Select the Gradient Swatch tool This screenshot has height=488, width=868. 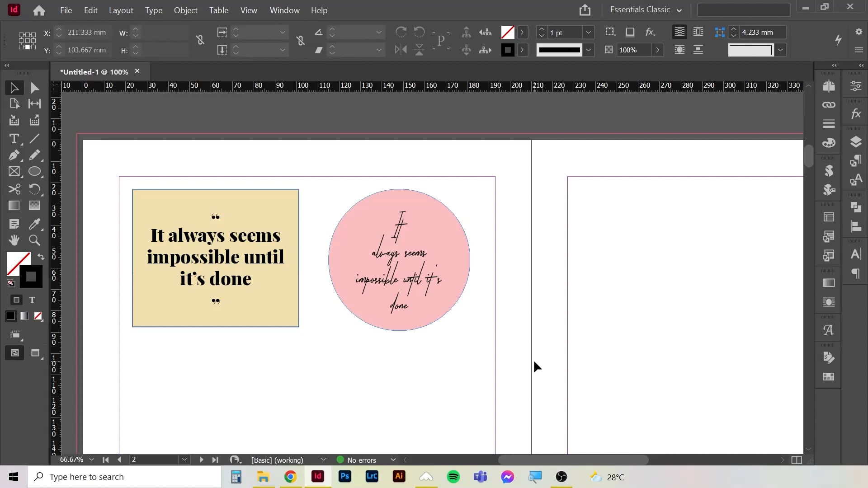[x=14, y=206]
